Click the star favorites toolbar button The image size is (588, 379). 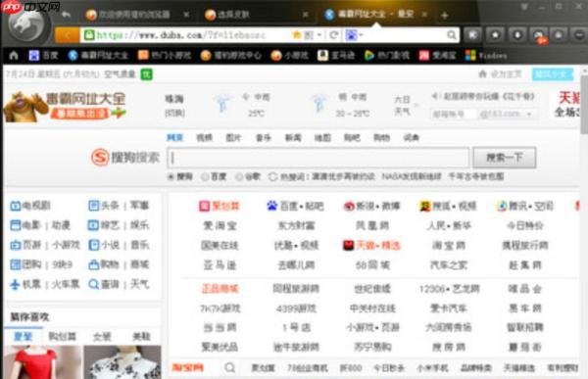click(495, 35)
